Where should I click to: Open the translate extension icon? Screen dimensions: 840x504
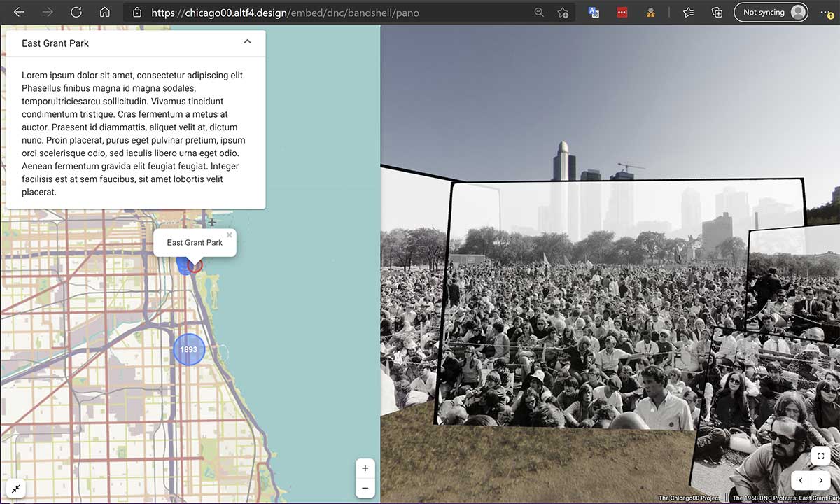[594, 13]
